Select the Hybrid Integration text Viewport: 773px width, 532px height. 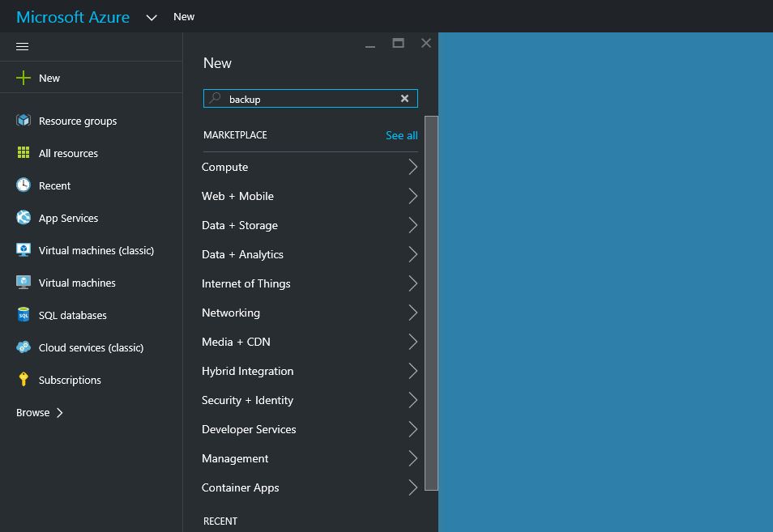[247, 371]
